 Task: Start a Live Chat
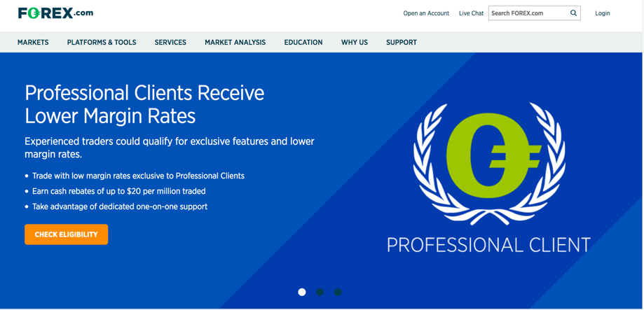pos(471,13)
